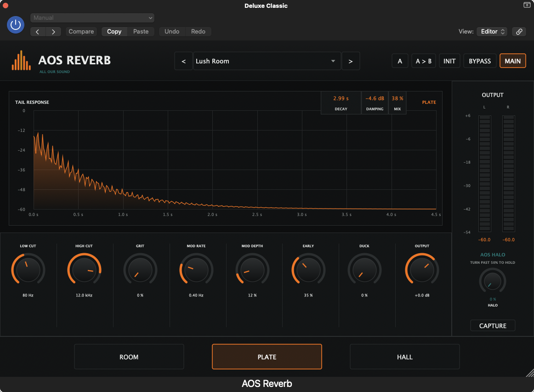Click the TAIL RESPONSE label
Screen dimensions: 534x392
click(x=32, y=102)
